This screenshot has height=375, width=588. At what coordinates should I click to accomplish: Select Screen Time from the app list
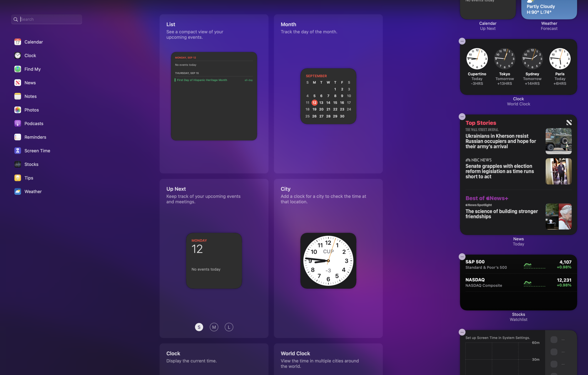[x=37, y=151]
